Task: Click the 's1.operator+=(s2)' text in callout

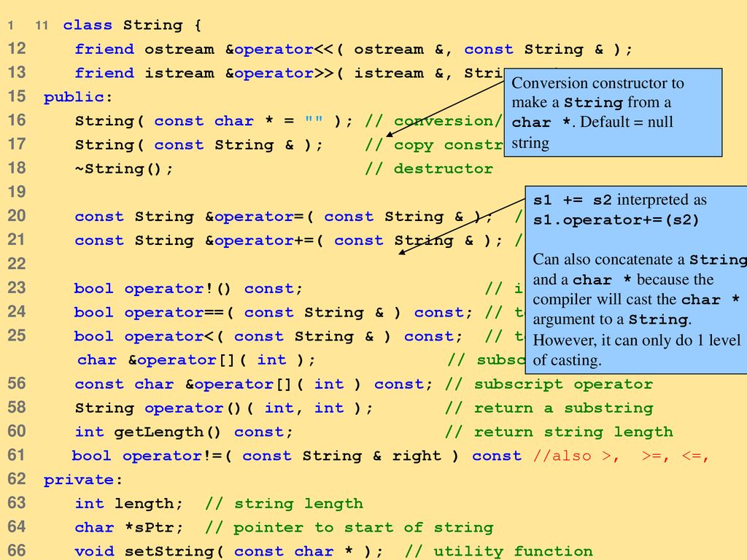Action: pos(616,220)
